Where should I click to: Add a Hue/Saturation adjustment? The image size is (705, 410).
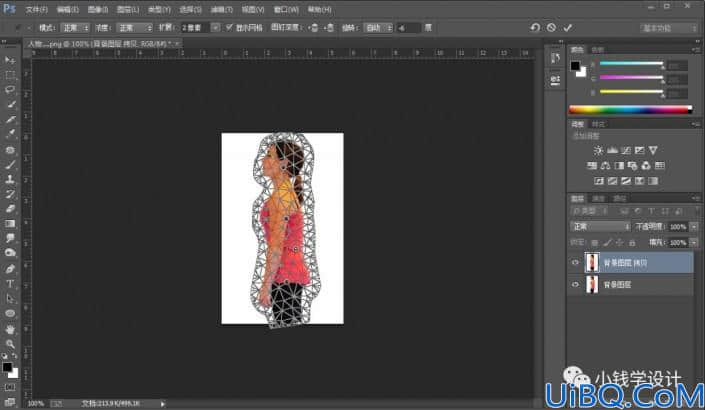point(592,165)
